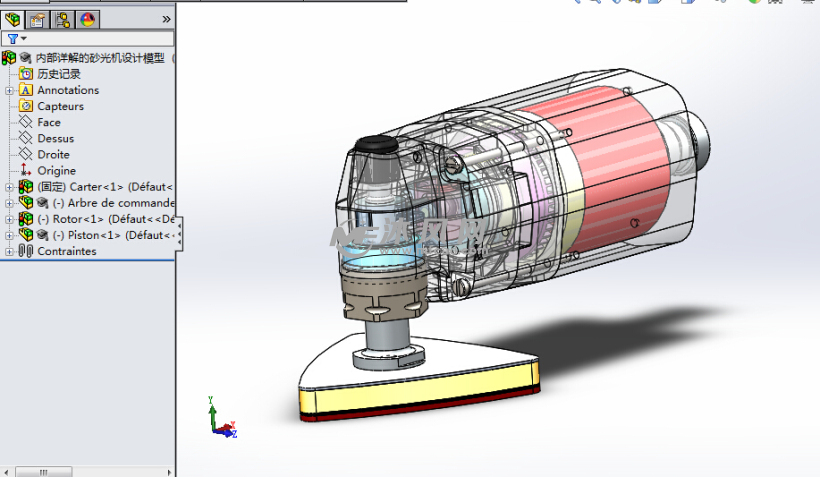The width and height of the screenshot is (820, 477).
Task: Select the Origine origin icon
Action: tap(26, 171)
